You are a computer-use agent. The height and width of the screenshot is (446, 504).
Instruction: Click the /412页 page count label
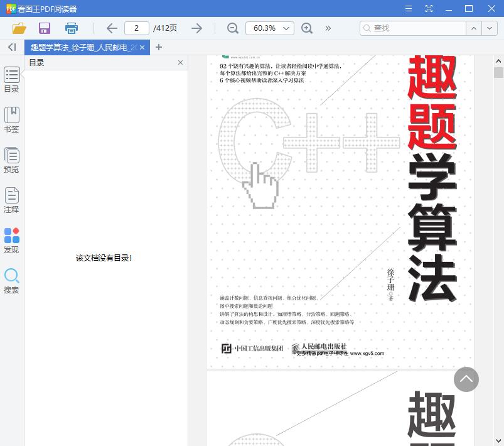pyautogui.click(x=165, y=28)
